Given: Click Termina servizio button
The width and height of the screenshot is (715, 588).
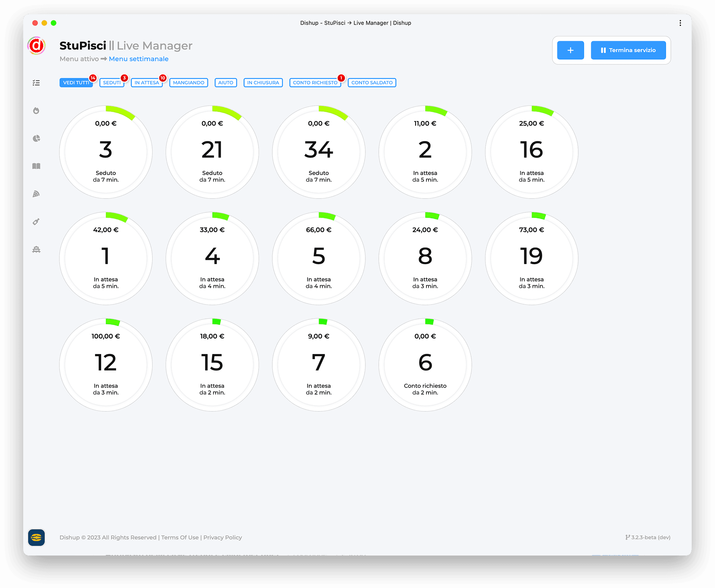Looking at the screenshot, I should click(x=628, y=50).
